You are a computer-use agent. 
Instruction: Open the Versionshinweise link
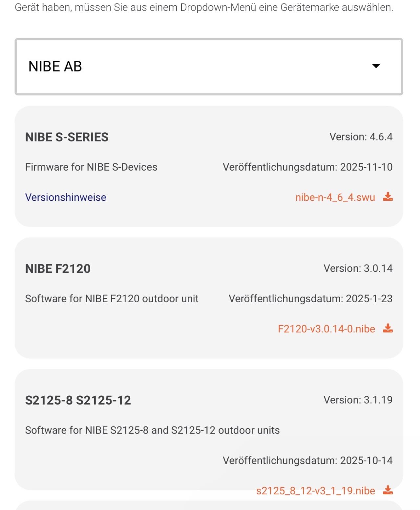[66, 197]
